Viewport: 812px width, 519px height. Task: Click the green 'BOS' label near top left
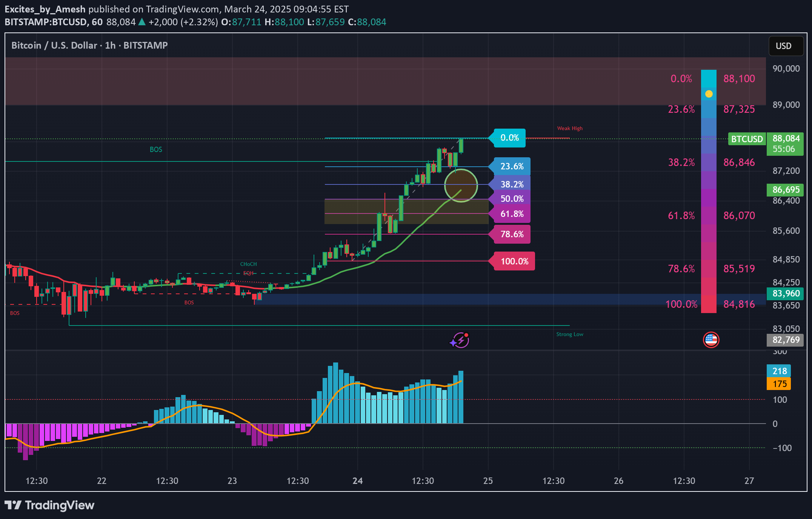pyautogui.click(x=156, y=149)
